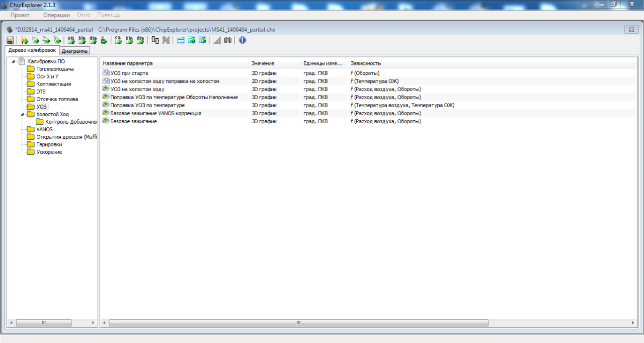This screenshot has height=343, width=644.
Task: Click the 3D icon beside Базовое зажигание
Action: 106,121
